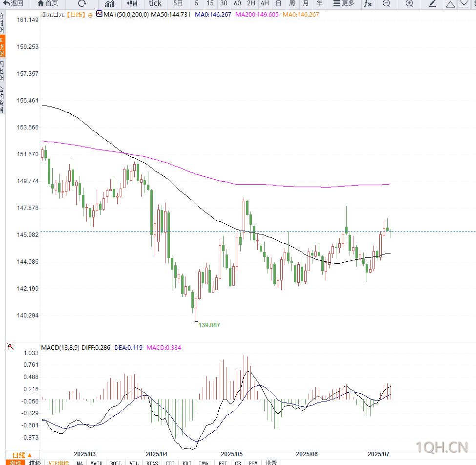Click the 2025/07 date axis label
This screenshot has width=476, height=465.
[378, 454]
